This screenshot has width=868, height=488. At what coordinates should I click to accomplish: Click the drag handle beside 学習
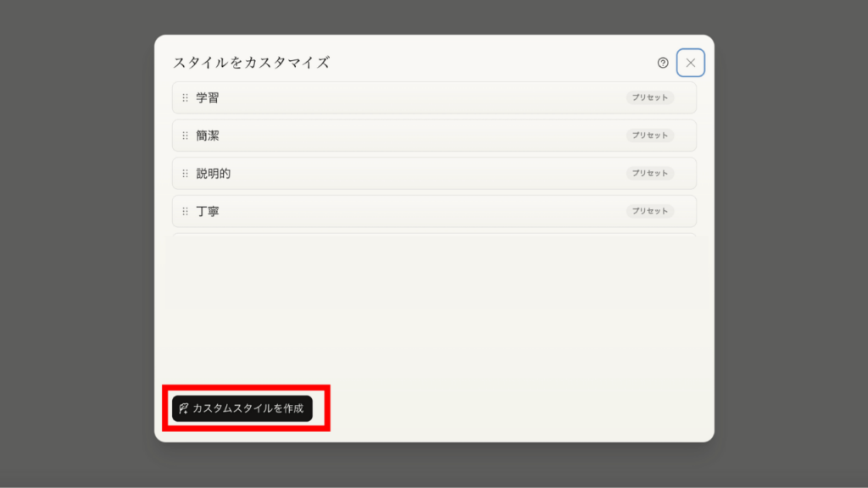click(186, 97)
